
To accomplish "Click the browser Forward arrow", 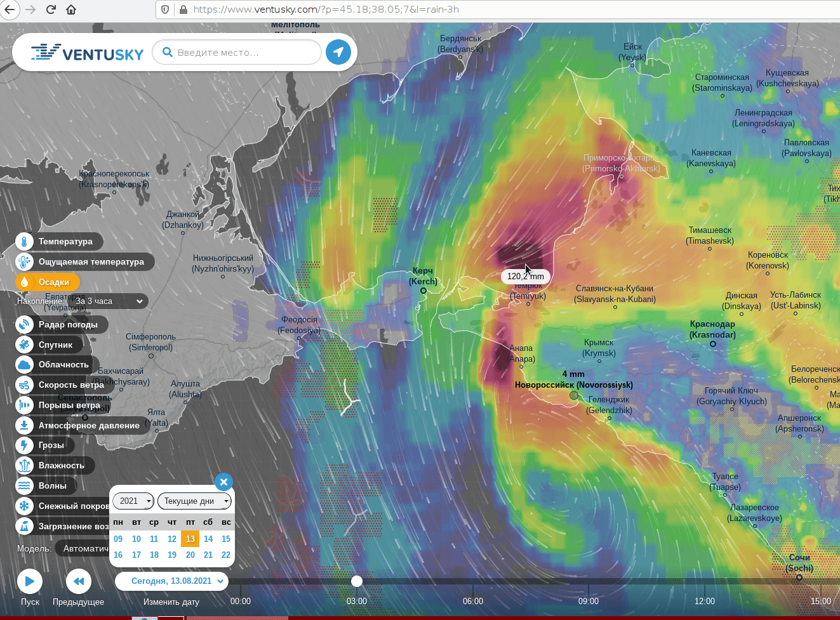I will click(x=30, y=10).
